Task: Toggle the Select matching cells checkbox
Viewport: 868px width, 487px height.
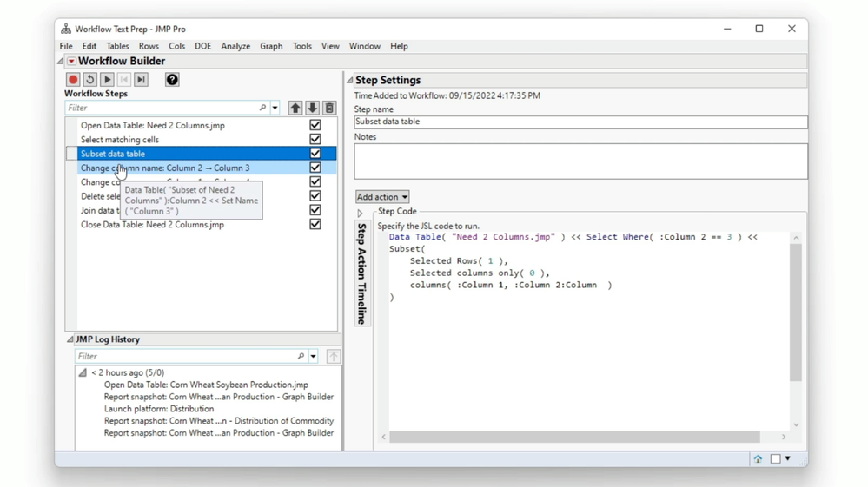Action: coord(315,139)
